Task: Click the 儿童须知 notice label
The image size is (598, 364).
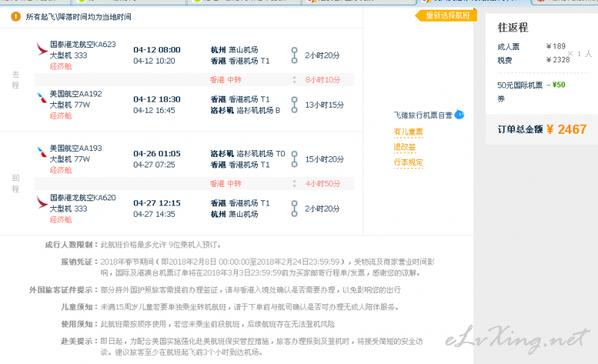Action: pos(79,307)
